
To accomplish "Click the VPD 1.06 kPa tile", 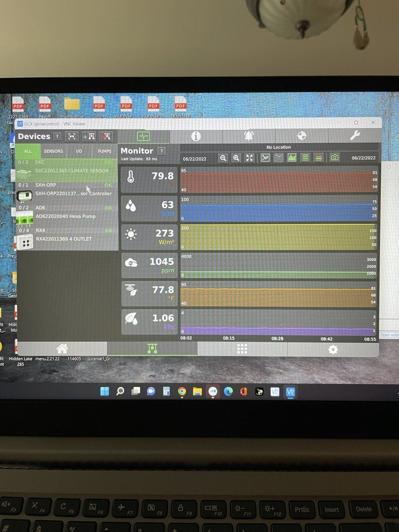I will [x=149, y=321].
